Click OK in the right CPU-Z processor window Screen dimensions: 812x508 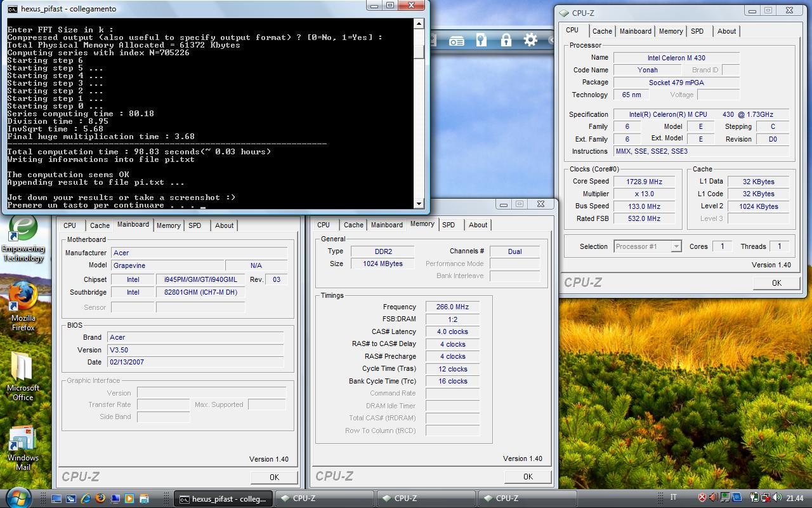[x=776, y=283]
